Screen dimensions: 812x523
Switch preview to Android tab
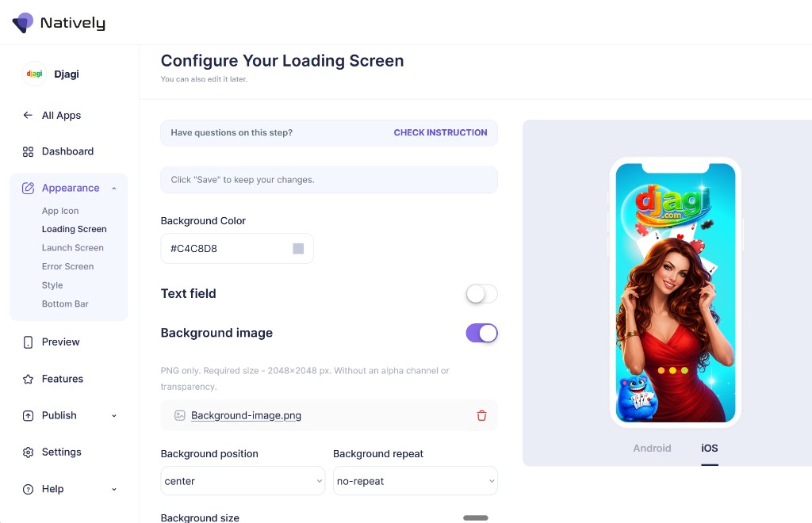click(x=652, y=448)
